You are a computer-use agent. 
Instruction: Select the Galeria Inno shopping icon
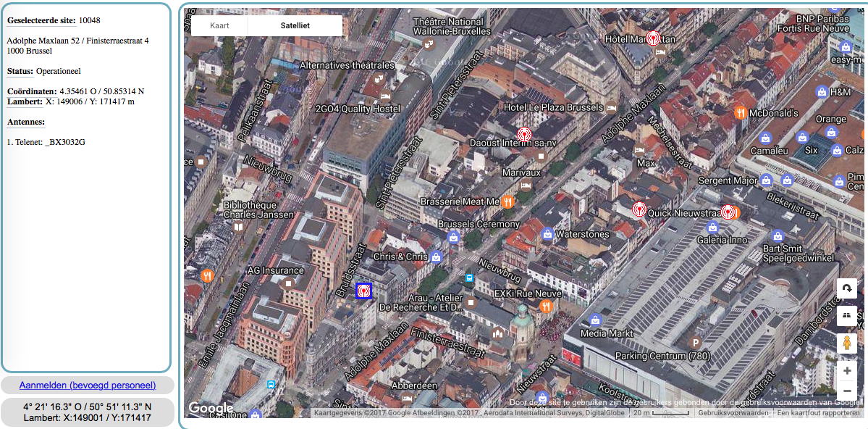click(713, 227)
